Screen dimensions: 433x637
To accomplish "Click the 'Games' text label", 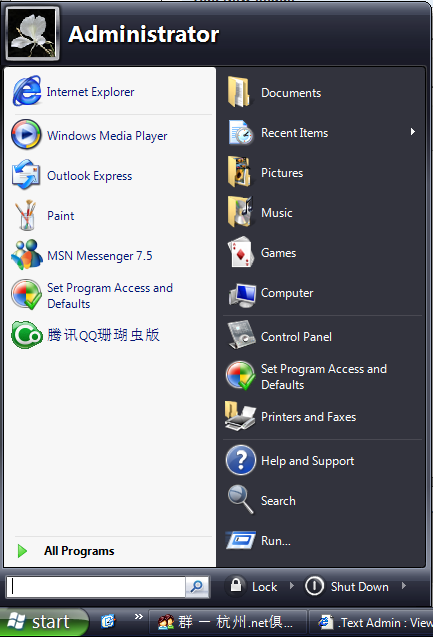I will click(x=278, y=253).
